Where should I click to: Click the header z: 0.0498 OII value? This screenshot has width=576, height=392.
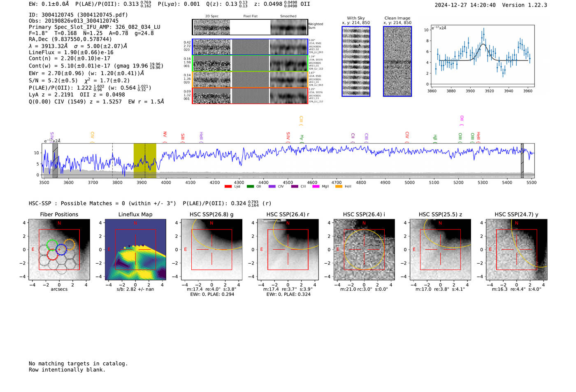(x=282, y=4)
